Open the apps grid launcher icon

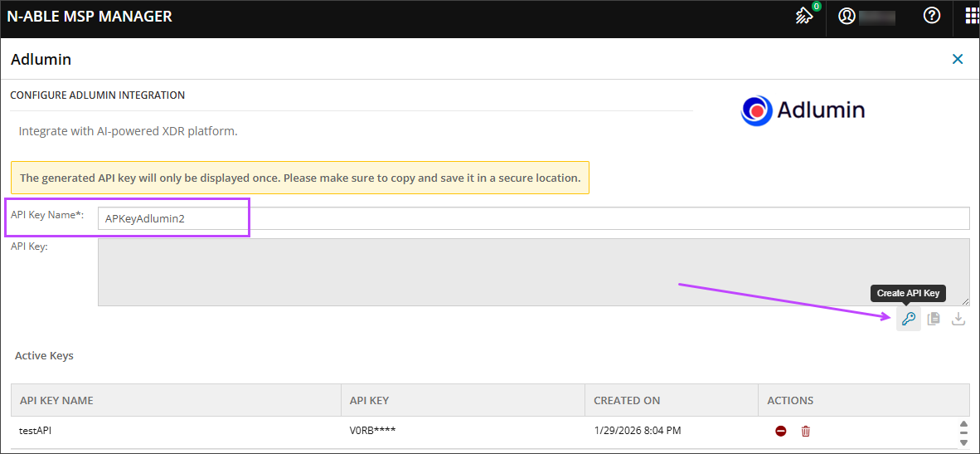[x=971, y=16]
